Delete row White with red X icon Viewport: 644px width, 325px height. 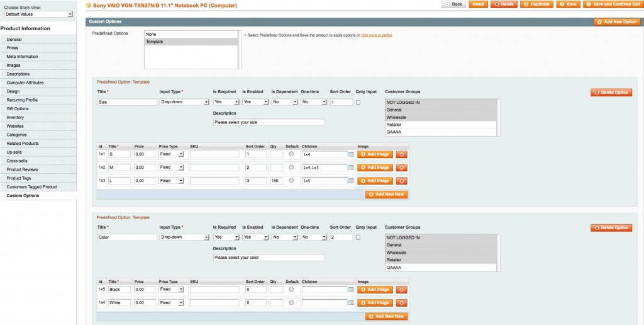pyautogui.click(x=401, y=303)
